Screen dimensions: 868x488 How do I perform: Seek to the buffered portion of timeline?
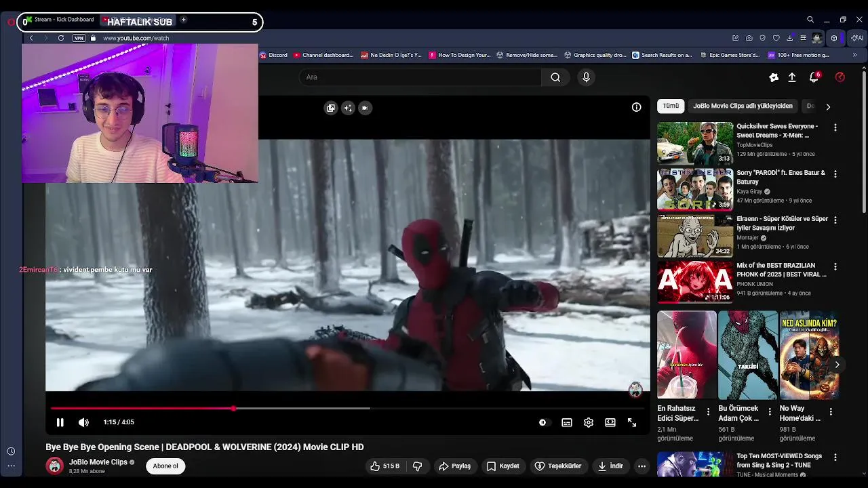[x=304, y=408]
